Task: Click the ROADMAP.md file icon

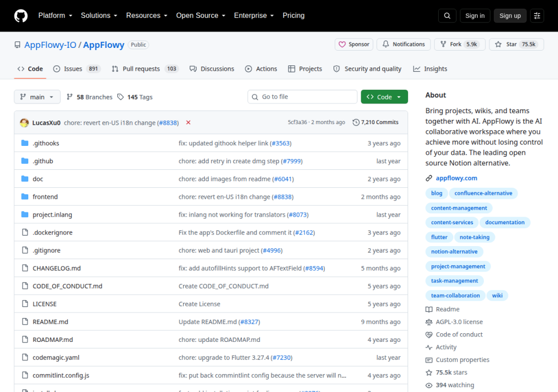Action: pos(25,339)
